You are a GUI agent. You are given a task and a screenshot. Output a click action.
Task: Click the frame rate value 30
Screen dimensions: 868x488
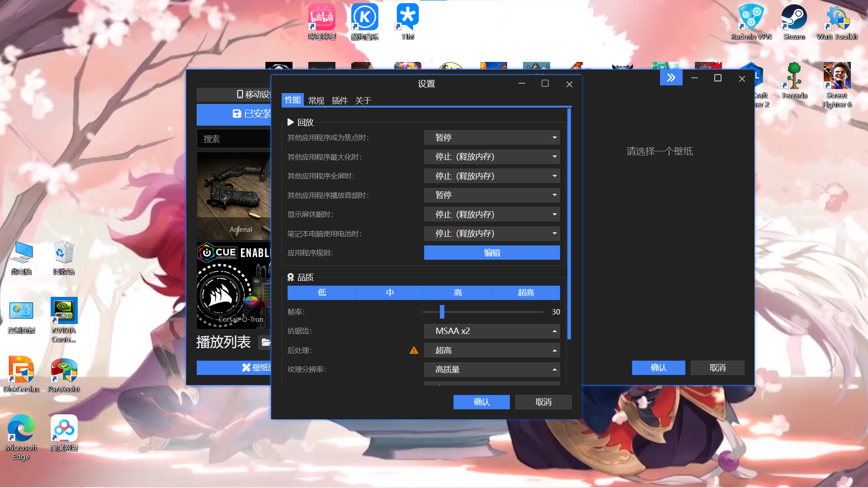coord(556,312)
